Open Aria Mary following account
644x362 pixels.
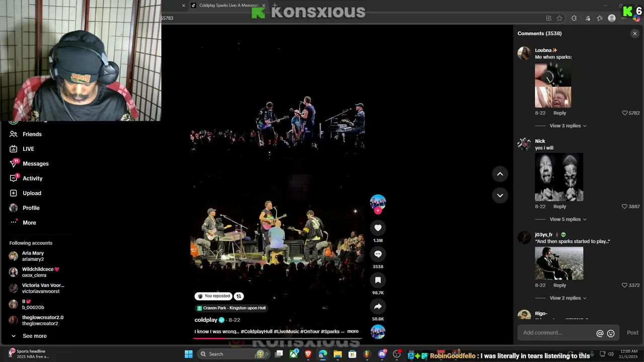pyautogui.click(x=35, y=256)
